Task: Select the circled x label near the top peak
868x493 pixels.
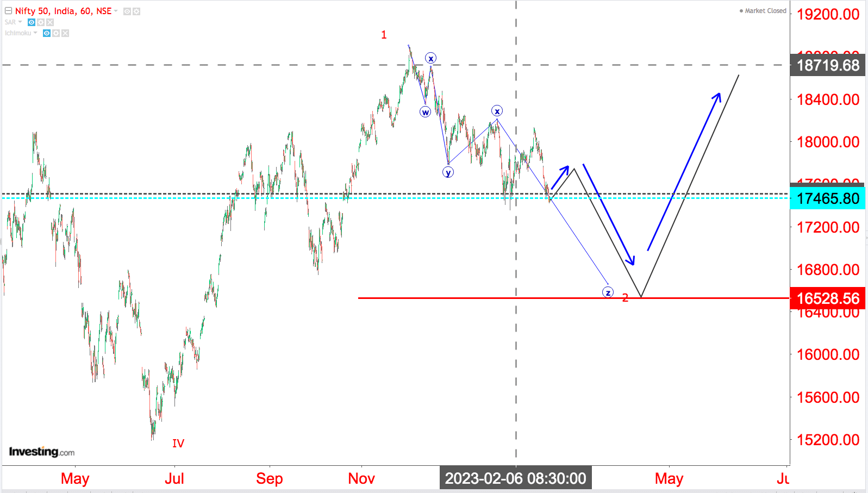Action: click(430, 58)
